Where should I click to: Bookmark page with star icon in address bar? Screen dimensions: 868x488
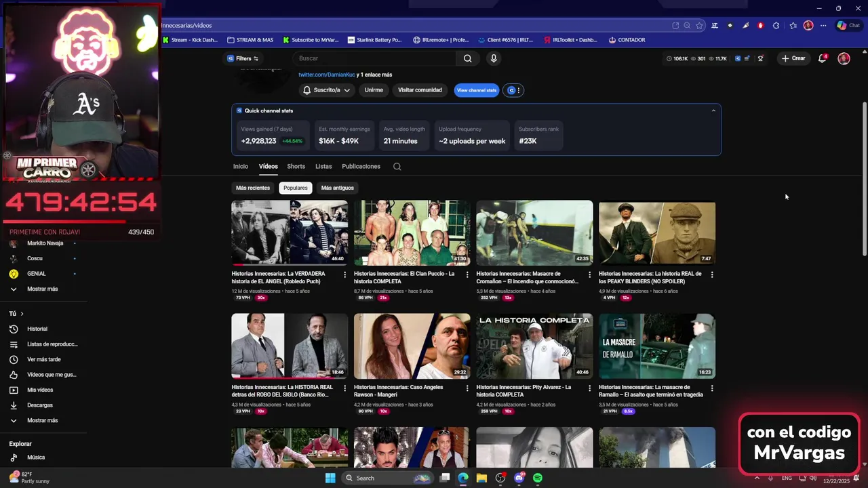pyautogui.click(x=699, y=26)
